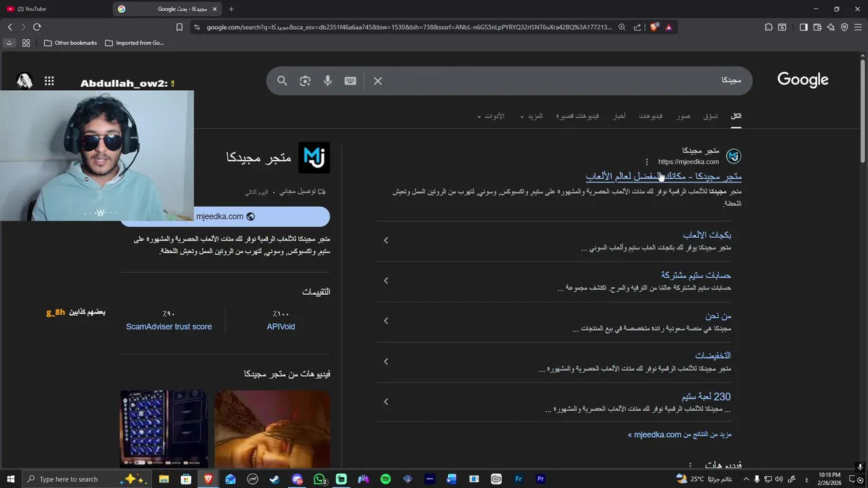Open Brave VPN shield icon
Viewport: 868px width, 488px height.
point(844,27)
